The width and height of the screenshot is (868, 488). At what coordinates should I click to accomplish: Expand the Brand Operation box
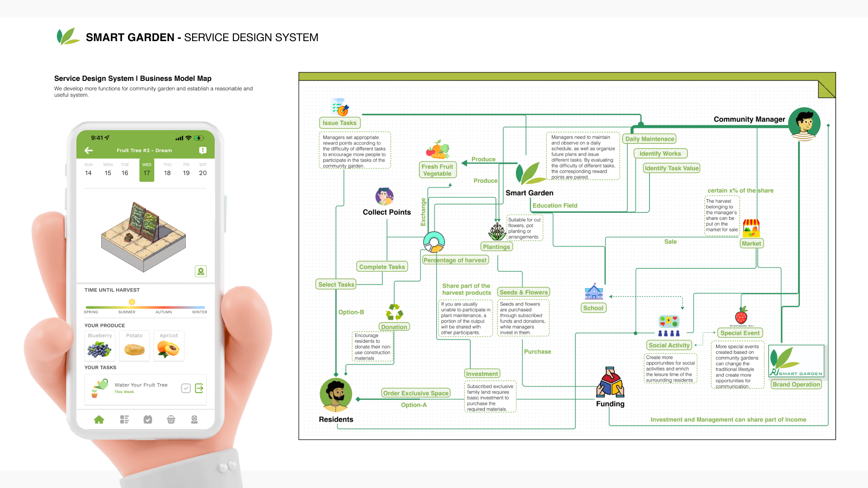coord(797,385)
